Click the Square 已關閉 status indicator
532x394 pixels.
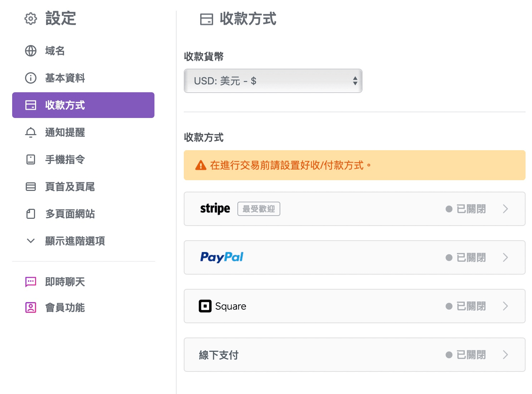(x=466, y=306)
